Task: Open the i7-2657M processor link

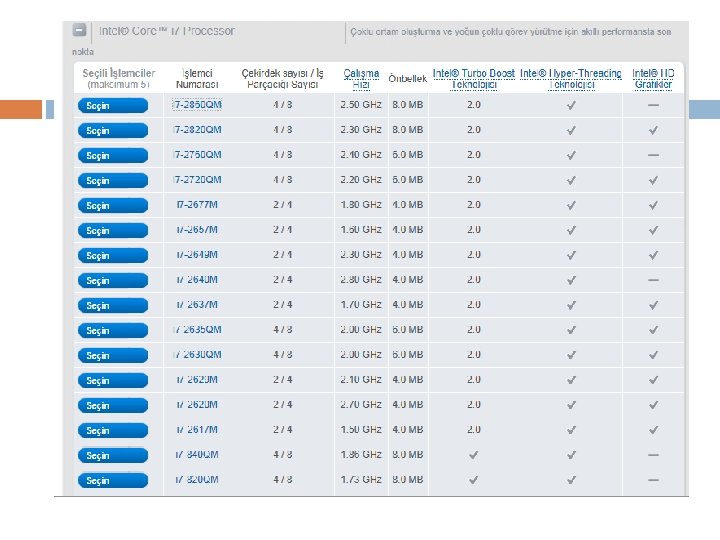Action: coord(197,230)
